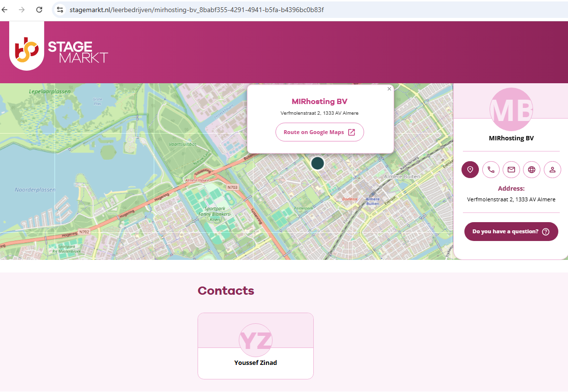Image resolution: width=568 pixels, height=392 pixels.
Task: Click the Almere Buiten station label on map
Action: point(372,201)
